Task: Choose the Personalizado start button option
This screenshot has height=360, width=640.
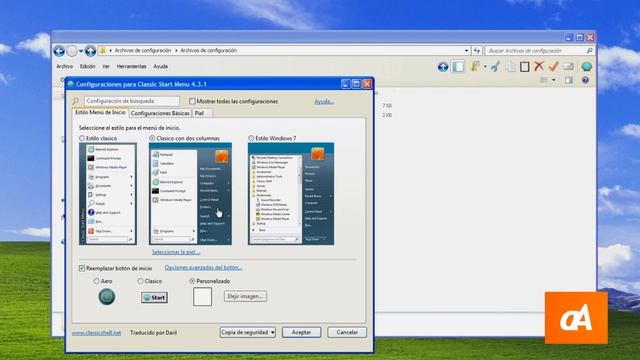Action: click(192, 281)
